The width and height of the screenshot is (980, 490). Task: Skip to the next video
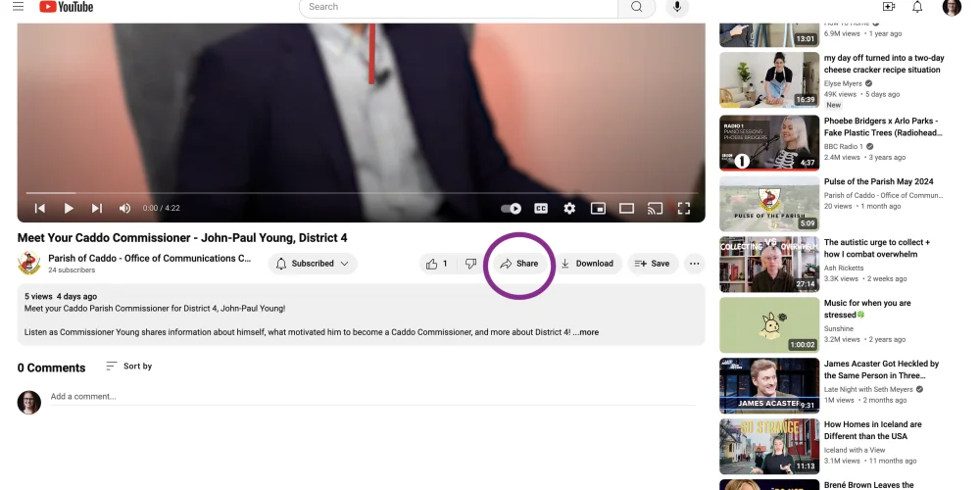97,208
